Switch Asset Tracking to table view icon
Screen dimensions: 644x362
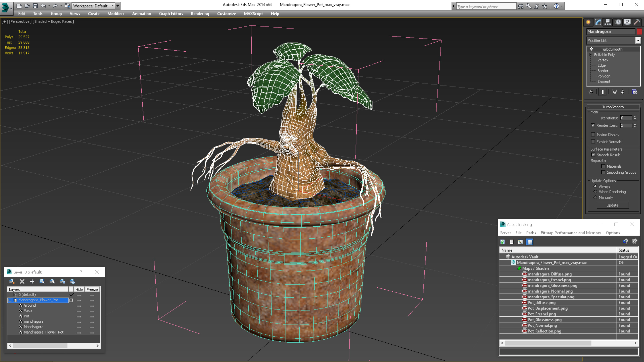(530, 242)
